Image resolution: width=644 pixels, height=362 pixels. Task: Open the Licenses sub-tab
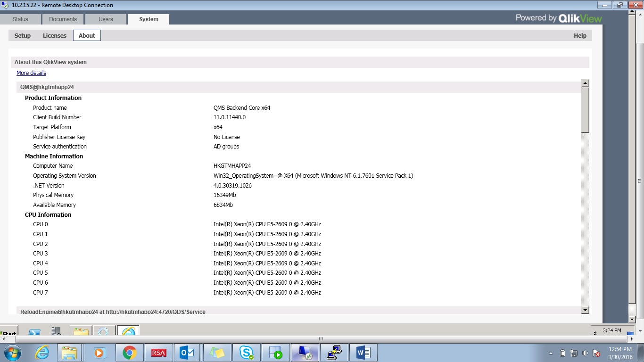(55, 35)
